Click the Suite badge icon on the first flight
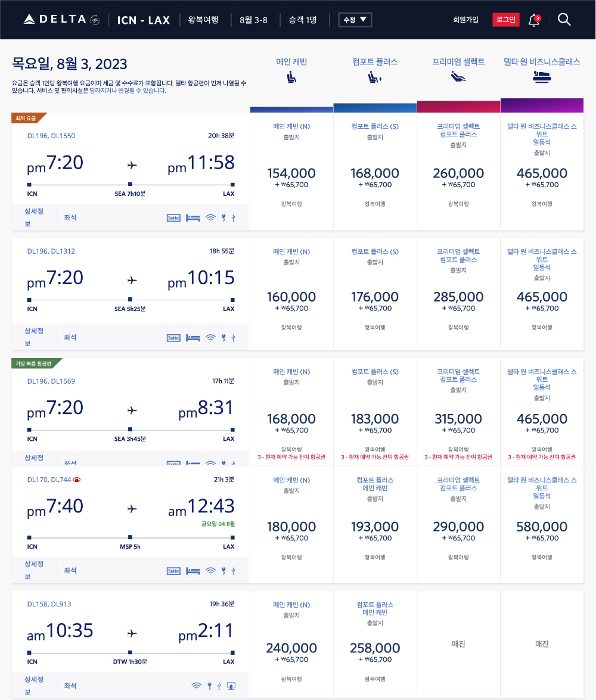This screenshot has height=700, width=596. click(x=173, y=217)
